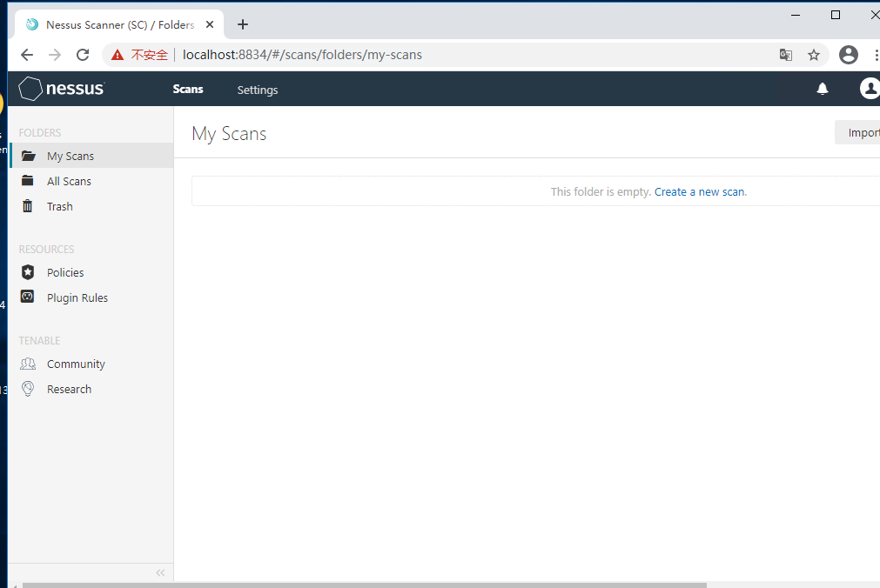Click the Plugin Rules icon
This screenshot has height=588, width=880.
(28, 297)
